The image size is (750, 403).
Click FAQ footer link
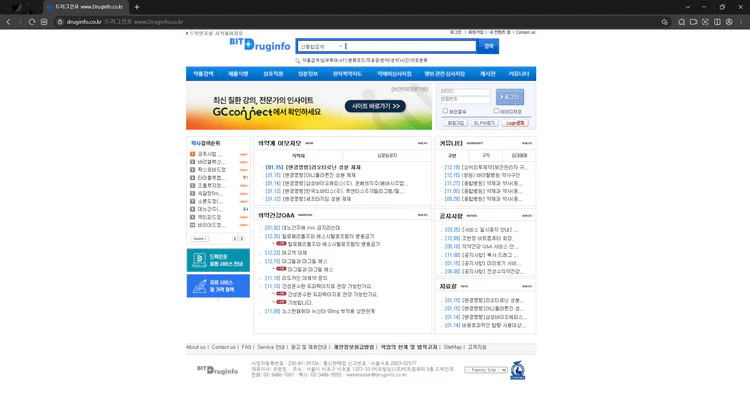(246, 347)
